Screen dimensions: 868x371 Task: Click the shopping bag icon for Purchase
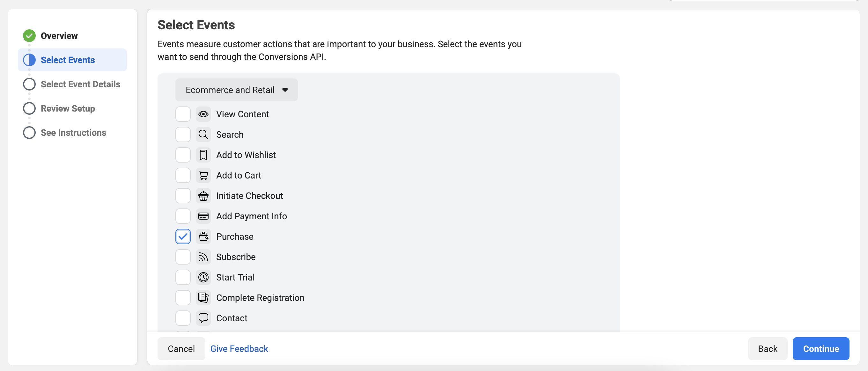coord(203,237)
